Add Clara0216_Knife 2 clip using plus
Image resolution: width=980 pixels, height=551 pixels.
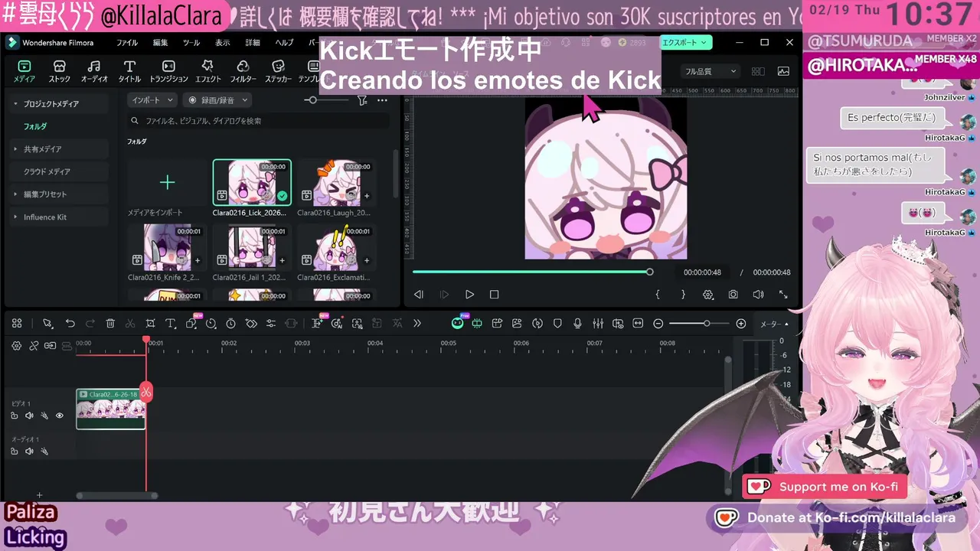tap(198, 260)
